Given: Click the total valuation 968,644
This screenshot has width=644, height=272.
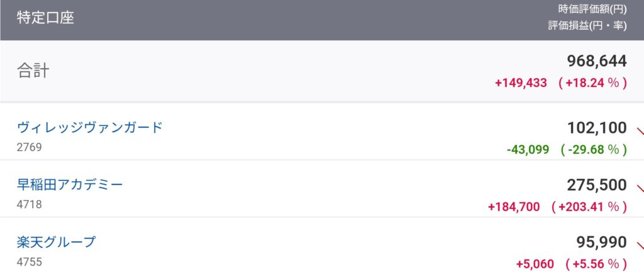Looking at the screenshot, I should point(597,61).
